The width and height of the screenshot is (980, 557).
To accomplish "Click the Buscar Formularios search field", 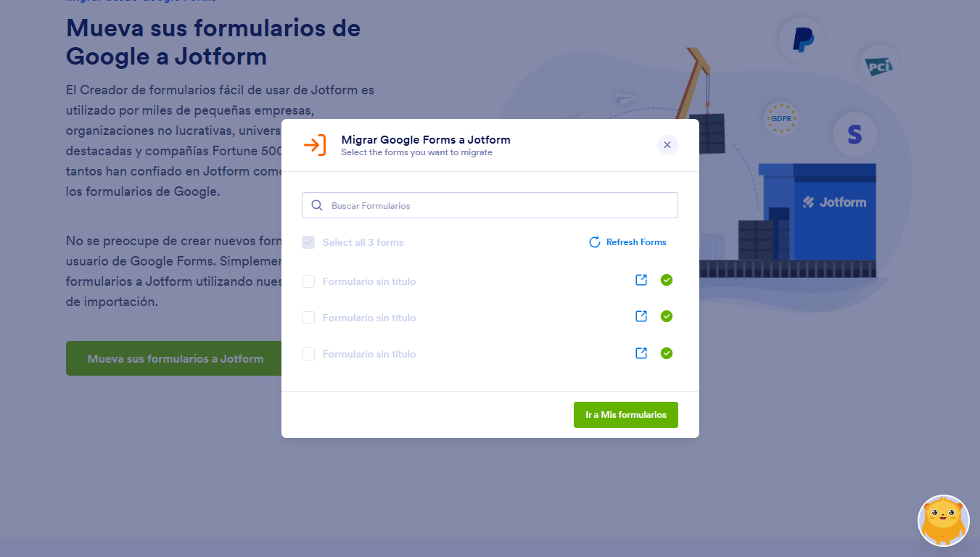I will [x=490, y=205].
